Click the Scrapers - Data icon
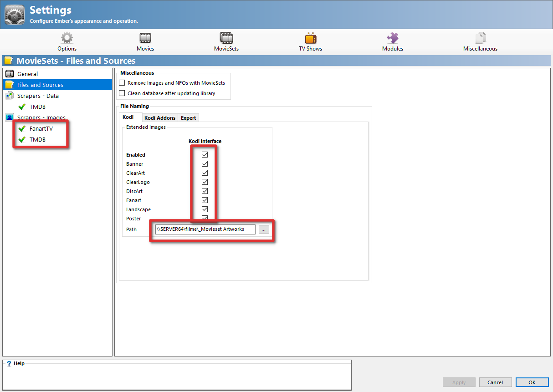 click(10, 96)
